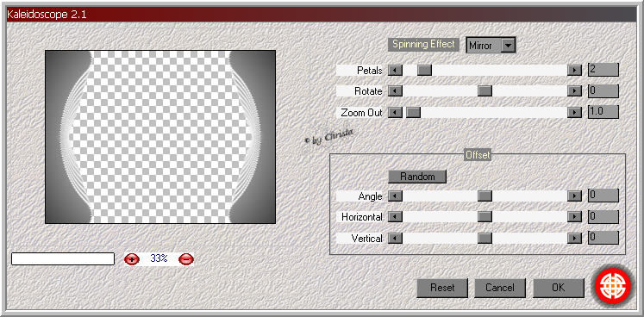Click left arrow of Vertical slider
This screenshot has height=317, width=644.
pos(395,238)
